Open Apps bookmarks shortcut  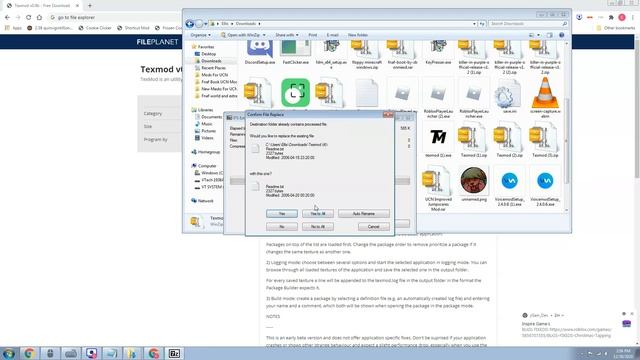pyautogui.click(x=13, y=28)
